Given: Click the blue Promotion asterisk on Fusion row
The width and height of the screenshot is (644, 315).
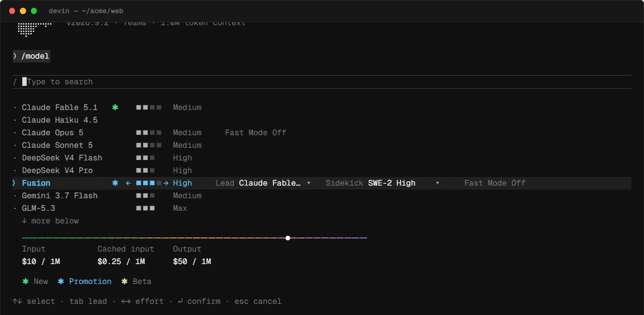Looking at the screenshot, I should coord(115,183).
